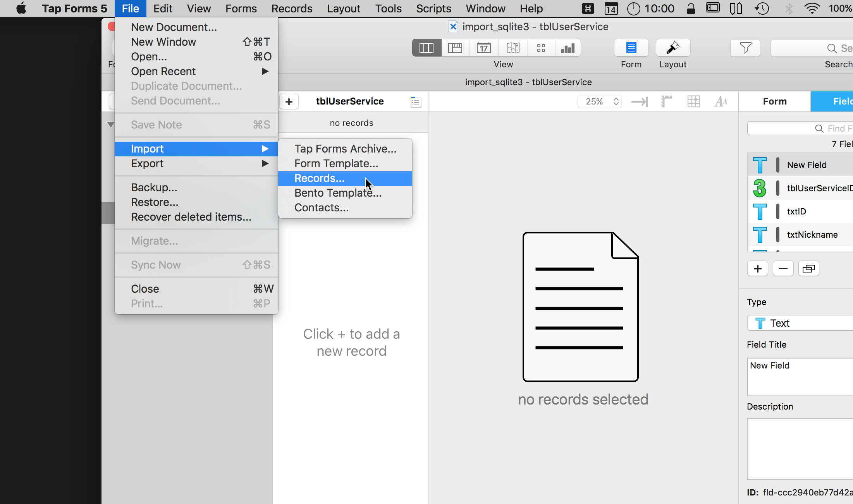Image resolution: width=853 pixels, height=504 pixels.
Task: Choose Contacts... import option
Action: 345,207
